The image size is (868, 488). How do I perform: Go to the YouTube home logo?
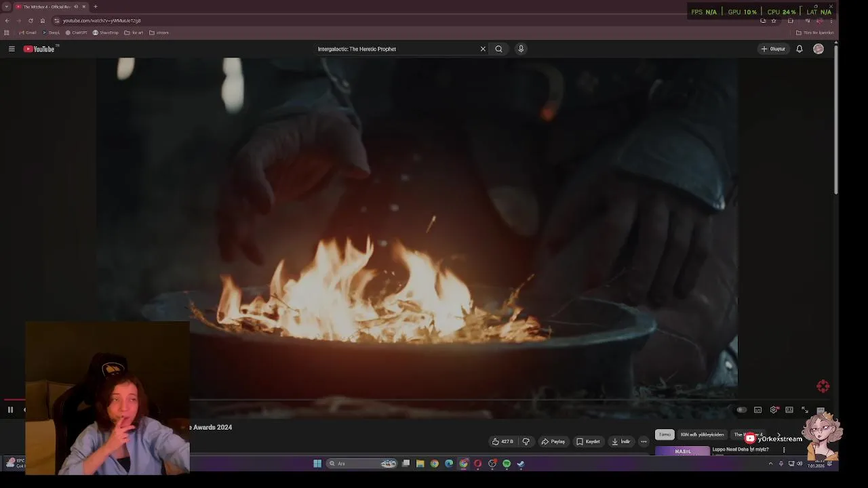(39, 49)
